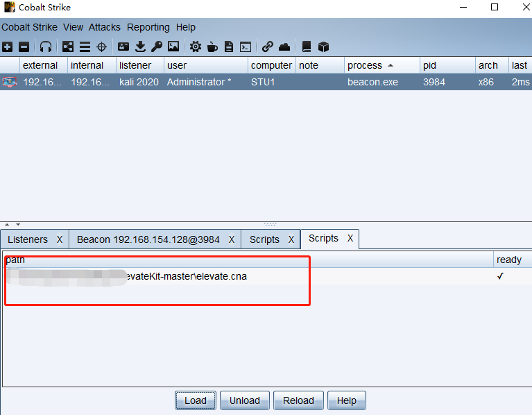Open Scripted Web Delivery terminal icon

(x=246, y=46)
